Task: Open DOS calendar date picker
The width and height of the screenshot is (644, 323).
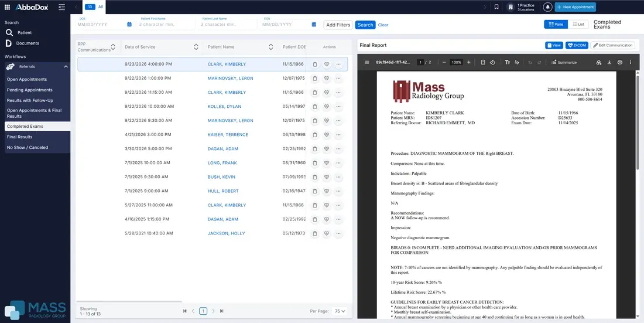Action: point(129,25)
